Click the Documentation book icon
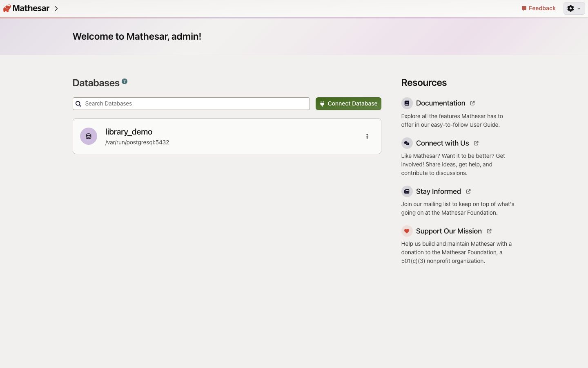 [407, 103]
